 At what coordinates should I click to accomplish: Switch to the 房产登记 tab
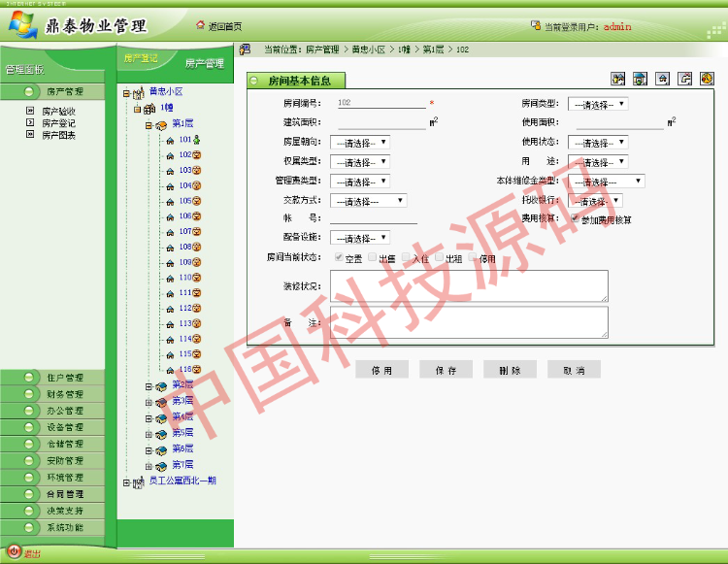[141, 58]
